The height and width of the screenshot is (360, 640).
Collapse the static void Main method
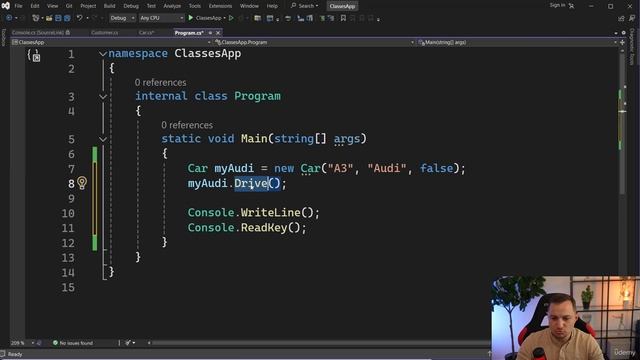pyautogui.click(x=103, y=139)
